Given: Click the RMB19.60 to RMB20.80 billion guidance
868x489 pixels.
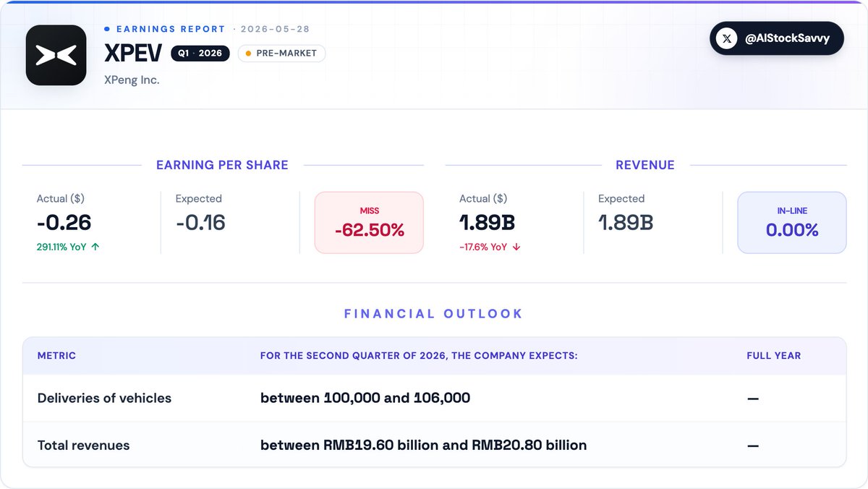Looking at the screenshot, I should [424, 446].
